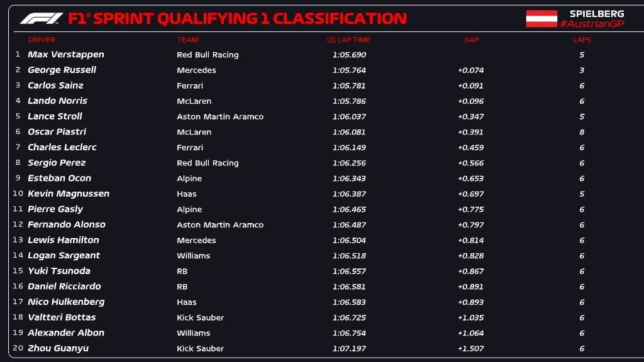Click the F1 logo icon

pos(42,18)
